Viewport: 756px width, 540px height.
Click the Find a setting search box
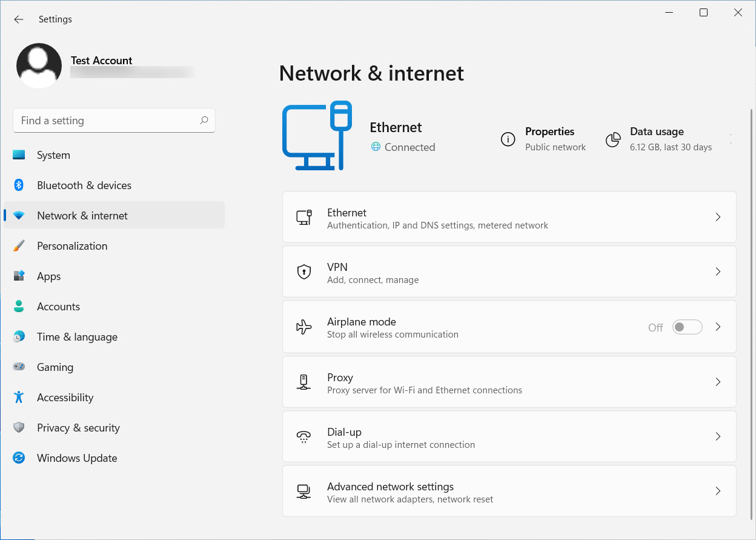114,121
